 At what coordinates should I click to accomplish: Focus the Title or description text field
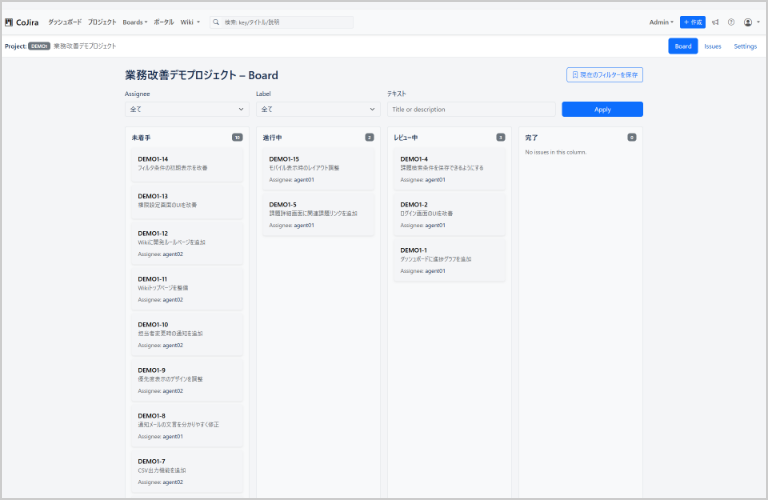click(471, 109)
